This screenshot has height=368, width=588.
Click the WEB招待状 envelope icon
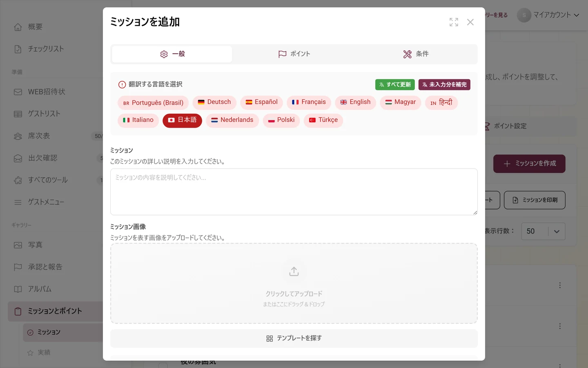pyautogui.click(x=18, y=92)
